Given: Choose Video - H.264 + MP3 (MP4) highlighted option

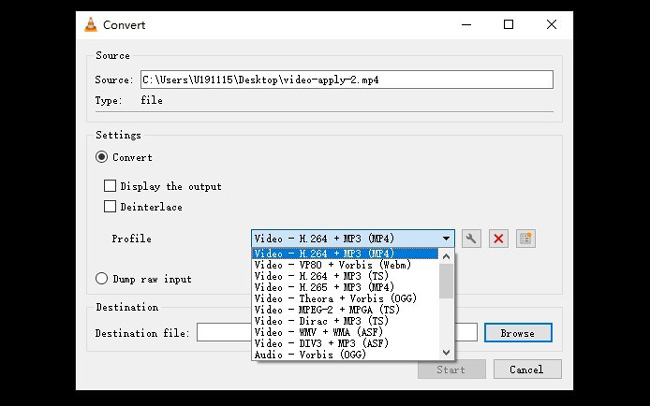Looking at the screenshot, I should (345, 253).
